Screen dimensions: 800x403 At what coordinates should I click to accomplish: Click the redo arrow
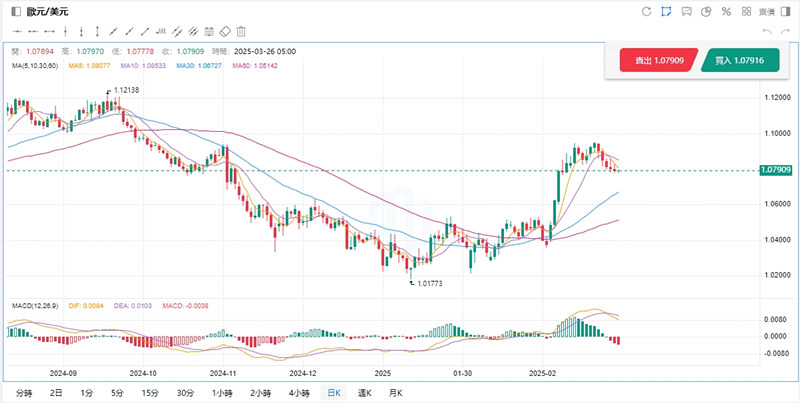(785, 32)
